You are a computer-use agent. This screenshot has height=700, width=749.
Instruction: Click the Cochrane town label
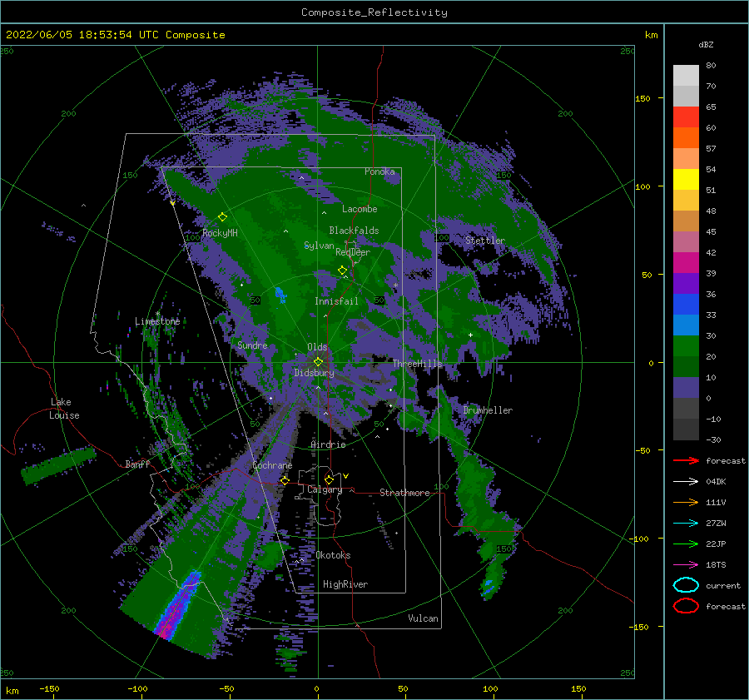point(272,465)
